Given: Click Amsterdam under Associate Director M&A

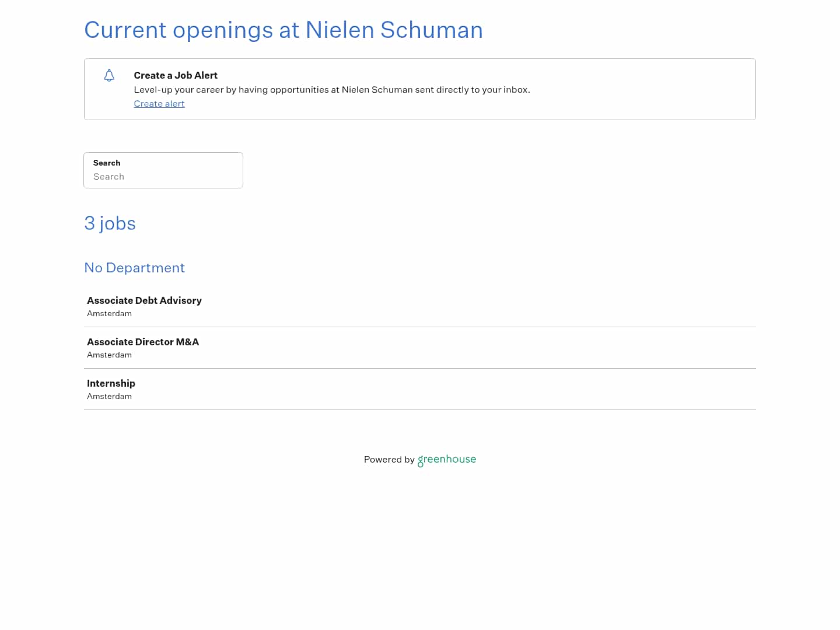Looking at the screenshot, I should coord(109,355).
